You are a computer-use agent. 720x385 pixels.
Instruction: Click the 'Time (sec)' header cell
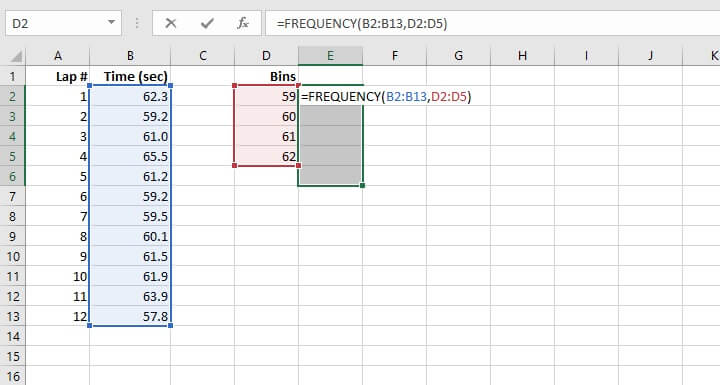tap(130, 76)
